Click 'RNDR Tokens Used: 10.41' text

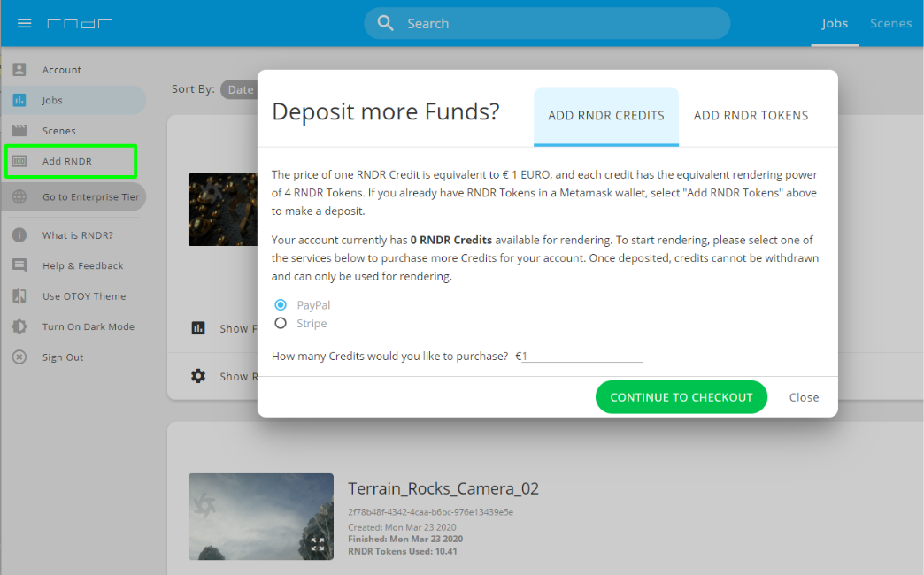[403, 551]
